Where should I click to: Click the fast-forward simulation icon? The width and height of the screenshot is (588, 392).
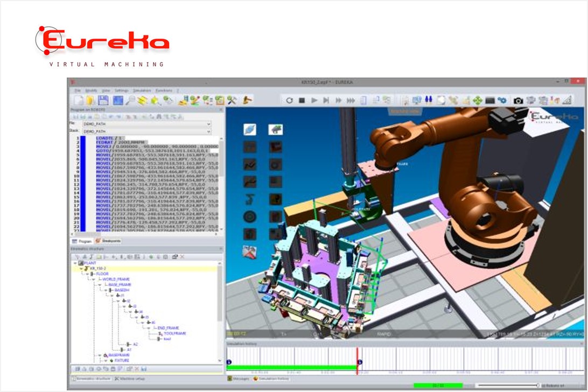click(x=339, y=101)
